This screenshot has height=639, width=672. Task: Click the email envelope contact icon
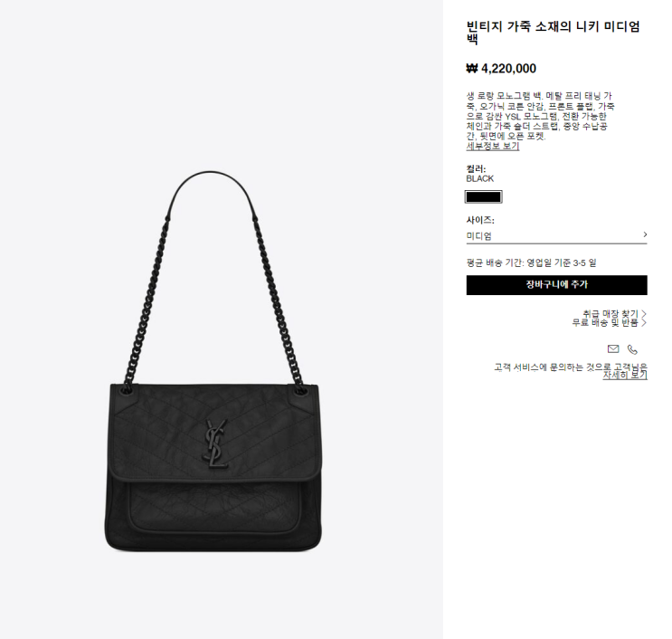(613, 348)
